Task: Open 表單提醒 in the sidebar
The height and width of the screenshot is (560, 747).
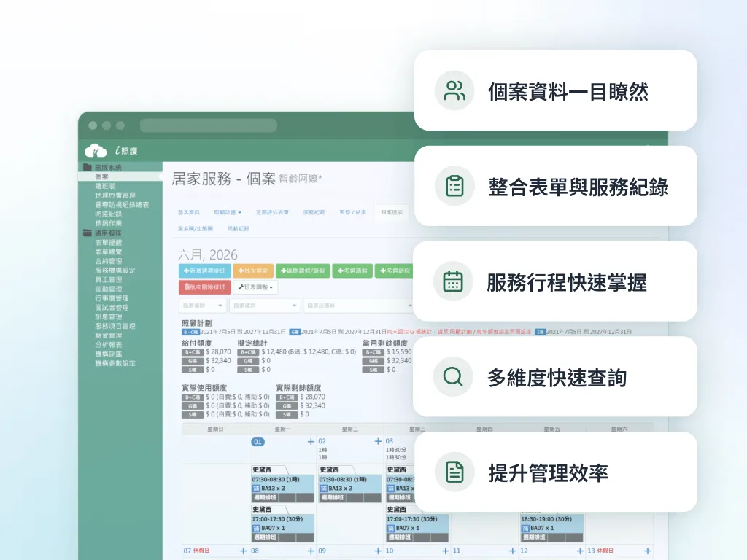Action: (108, 242)
